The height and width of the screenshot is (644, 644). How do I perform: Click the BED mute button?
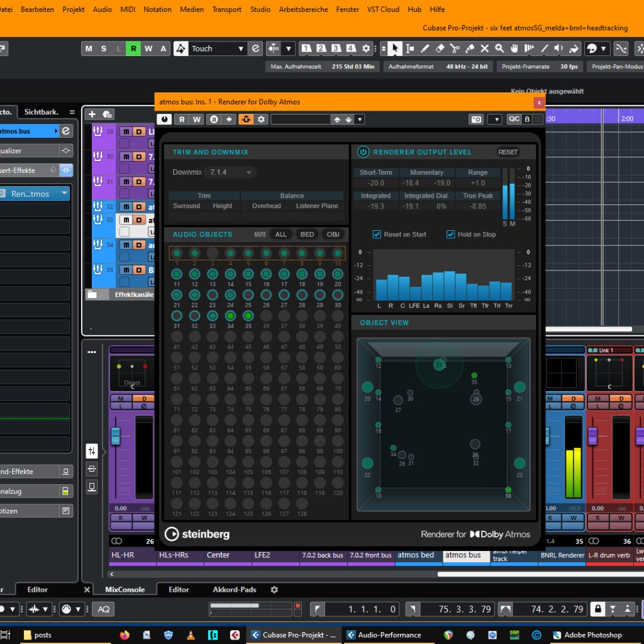coord(307,235)
